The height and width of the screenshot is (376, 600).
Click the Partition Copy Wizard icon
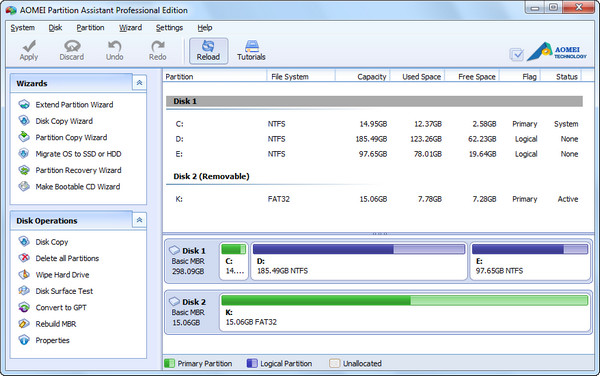tap(24, 137)
